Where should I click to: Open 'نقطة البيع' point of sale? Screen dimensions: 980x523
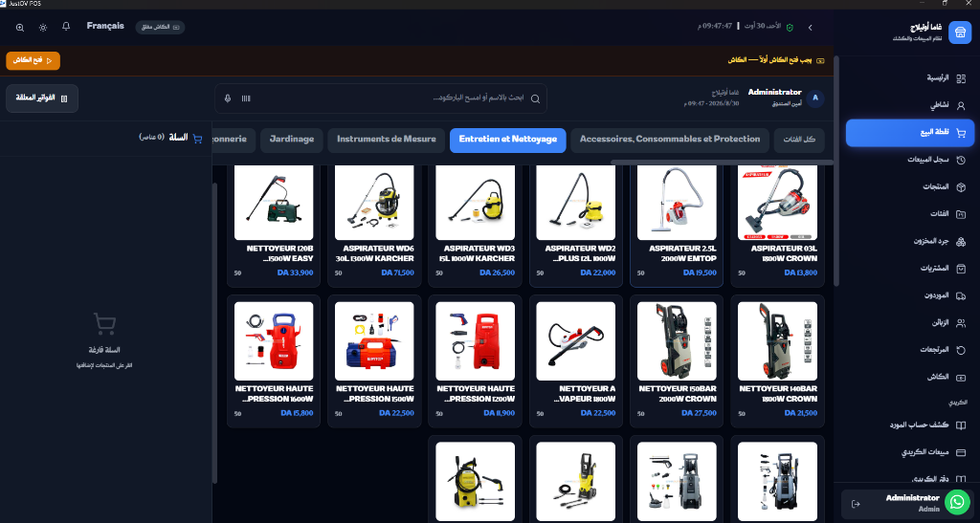910,132
